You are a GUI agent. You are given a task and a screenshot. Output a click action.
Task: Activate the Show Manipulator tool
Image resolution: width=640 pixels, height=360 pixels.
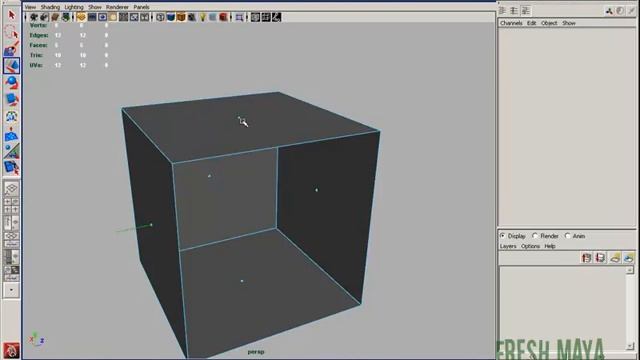coord(11,151)
